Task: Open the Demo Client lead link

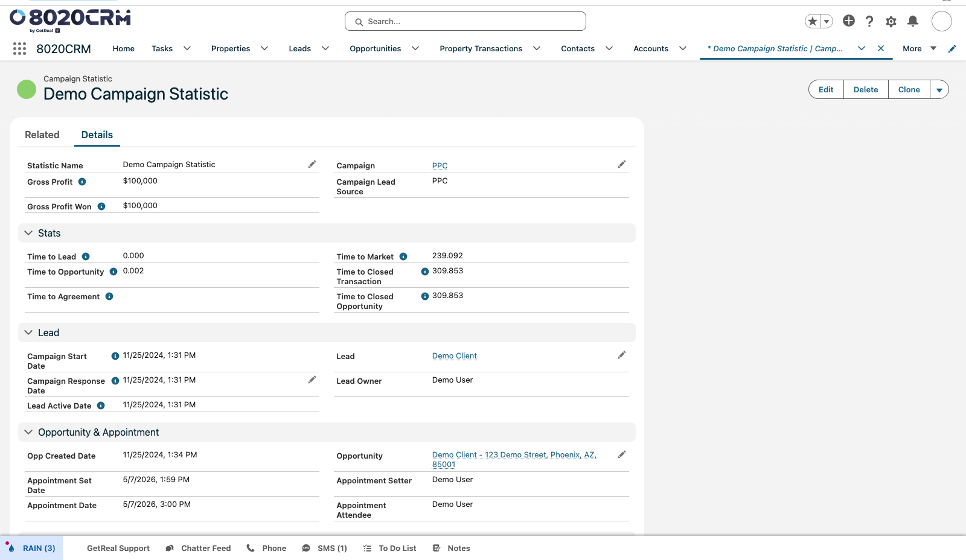Action: pos(455,356)
